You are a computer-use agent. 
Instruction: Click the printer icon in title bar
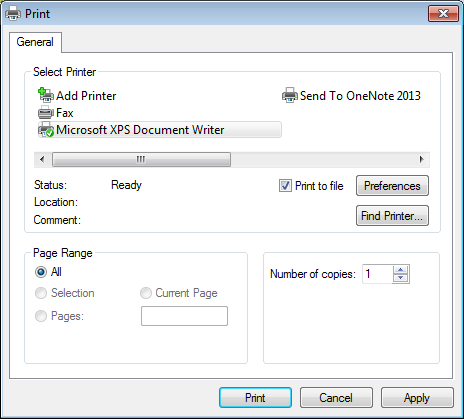(13, 14)
